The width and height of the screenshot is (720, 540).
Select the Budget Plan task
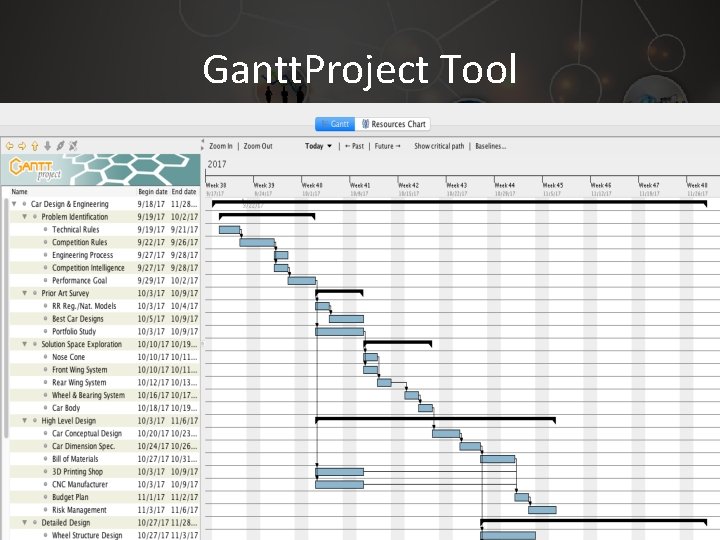(x=105, y=497)
